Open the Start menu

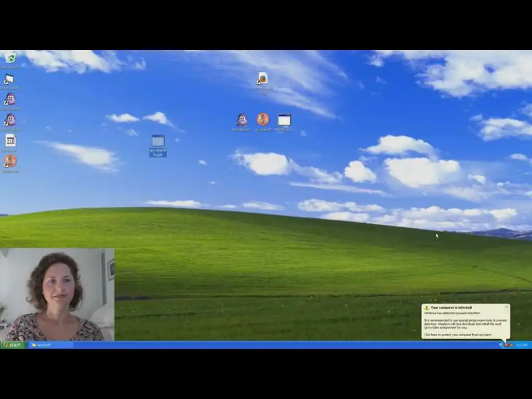pyautogui.click(x=13, y=345)
